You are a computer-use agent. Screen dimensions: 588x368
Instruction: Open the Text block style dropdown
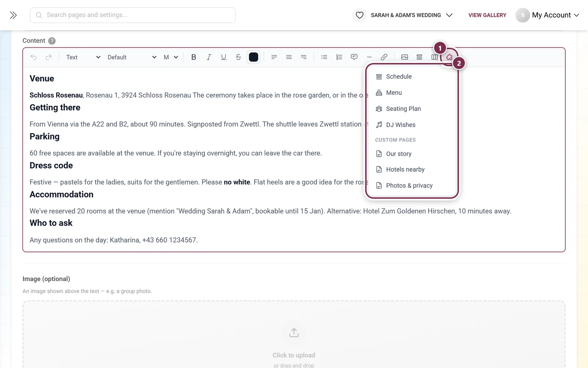click(83, 57)
